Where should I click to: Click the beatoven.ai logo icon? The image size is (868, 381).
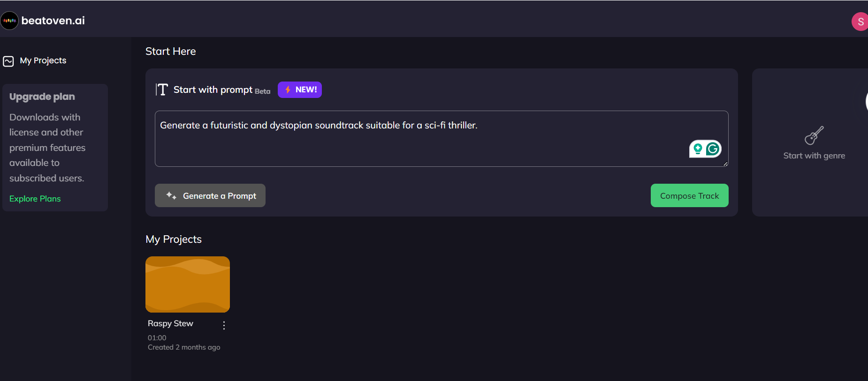click(x=9, y=21)
